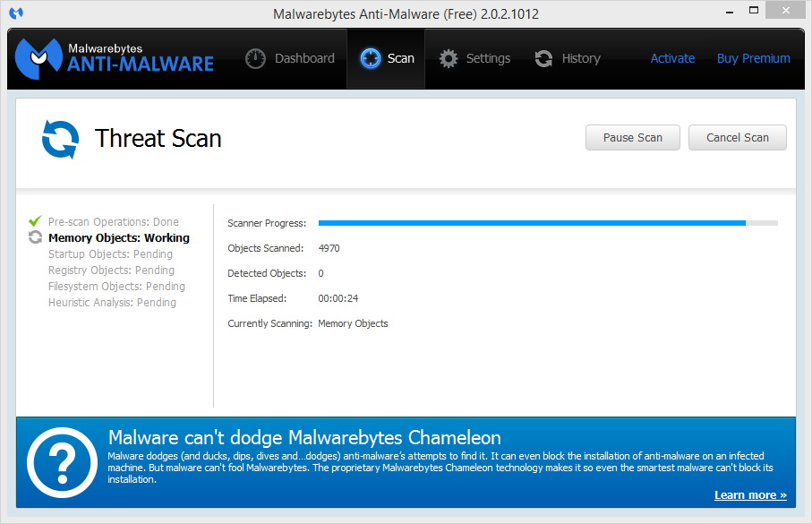Viewport: 812px width, 524px height.
Task: Click the Currently Scanning value Memory Objects
Action: [353, 323]
